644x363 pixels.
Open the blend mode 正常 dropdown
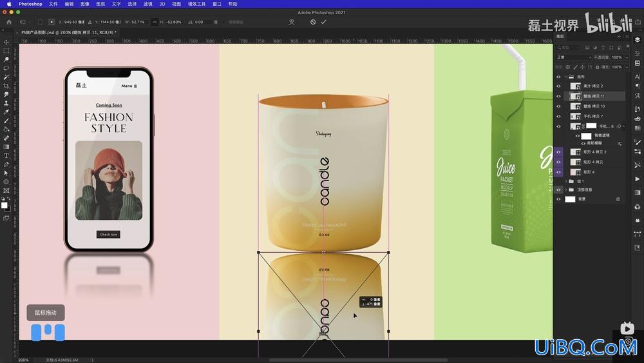574,57
